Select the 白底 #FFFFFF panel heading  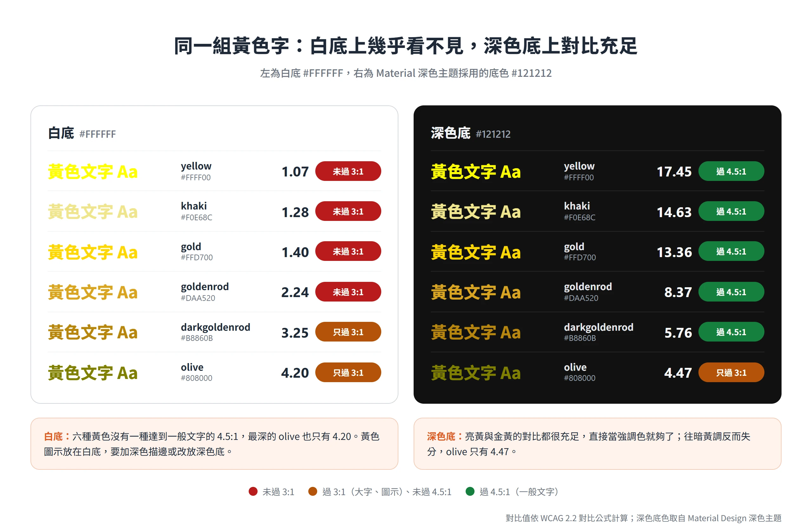(82, 133)
